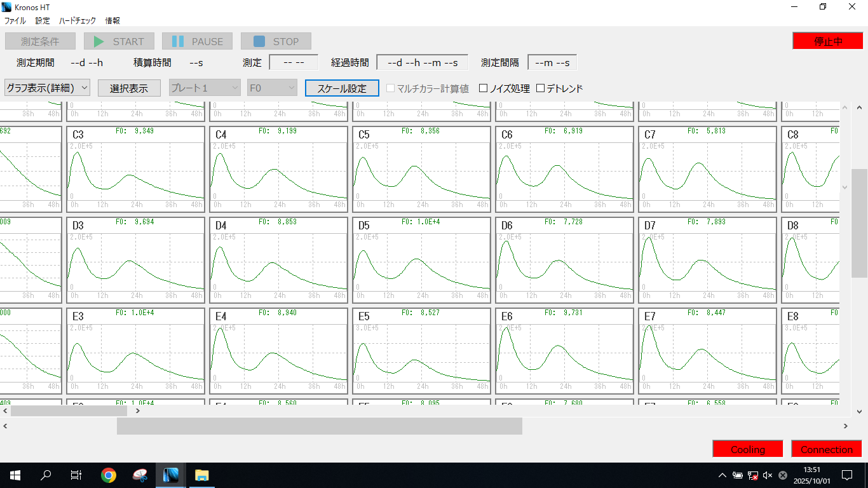Click the E5 well label
Viewport: 868px width, 488px height.
coord(364,316)
